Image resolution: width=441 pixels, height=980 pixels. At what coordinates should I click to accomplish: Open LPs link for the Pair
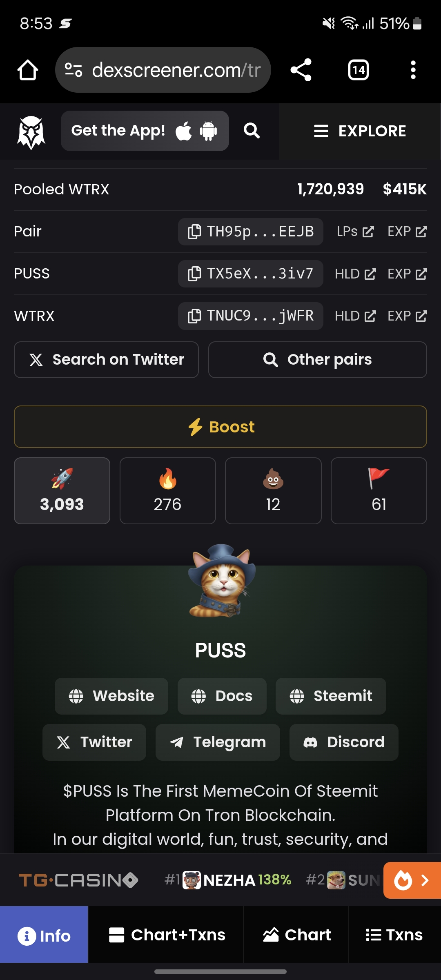pyautogui.click(x=355, y=232)
